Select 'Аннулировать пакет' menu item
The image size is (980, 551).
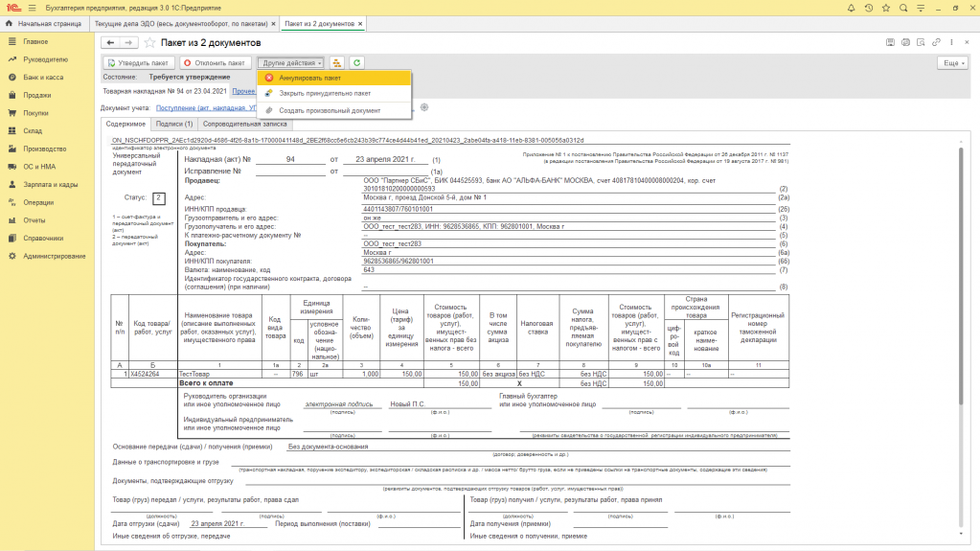pos(309,78)
